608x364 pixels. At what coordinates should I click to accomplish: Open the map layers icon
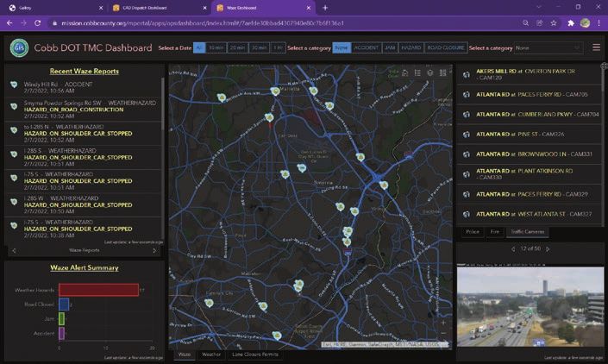point(429,72)
